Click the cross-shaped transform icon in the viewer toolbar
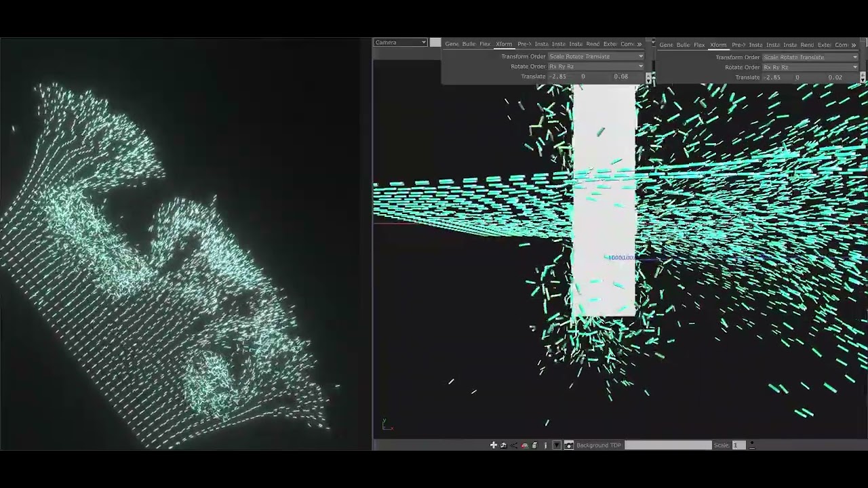 [494, 445]
